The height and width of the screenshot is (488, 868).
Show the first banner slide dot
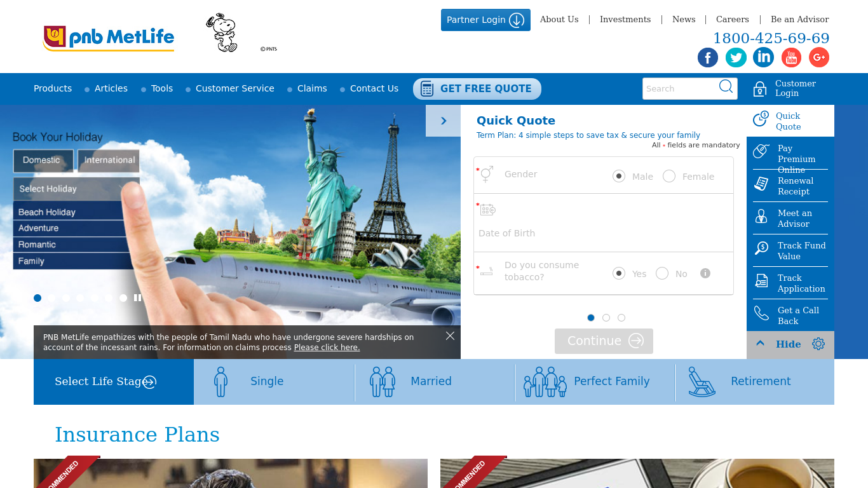[x=37, y=297]
